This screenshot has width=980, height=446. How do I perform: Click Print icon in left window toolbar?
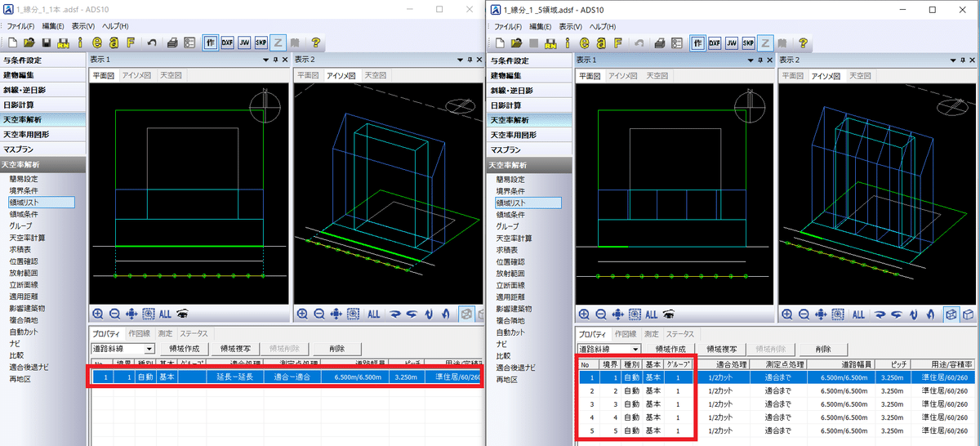(173, 42)
